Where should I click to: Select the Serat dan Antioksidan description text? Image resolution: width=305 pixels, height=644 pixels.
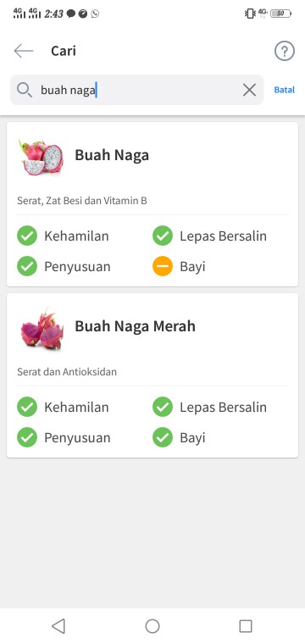67,372
